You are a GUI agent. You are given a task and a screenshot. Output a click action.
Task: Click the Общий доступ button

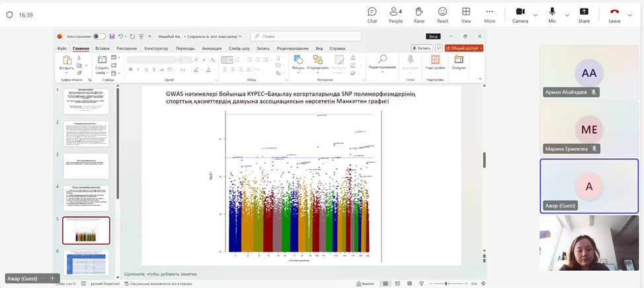(464, 48)
